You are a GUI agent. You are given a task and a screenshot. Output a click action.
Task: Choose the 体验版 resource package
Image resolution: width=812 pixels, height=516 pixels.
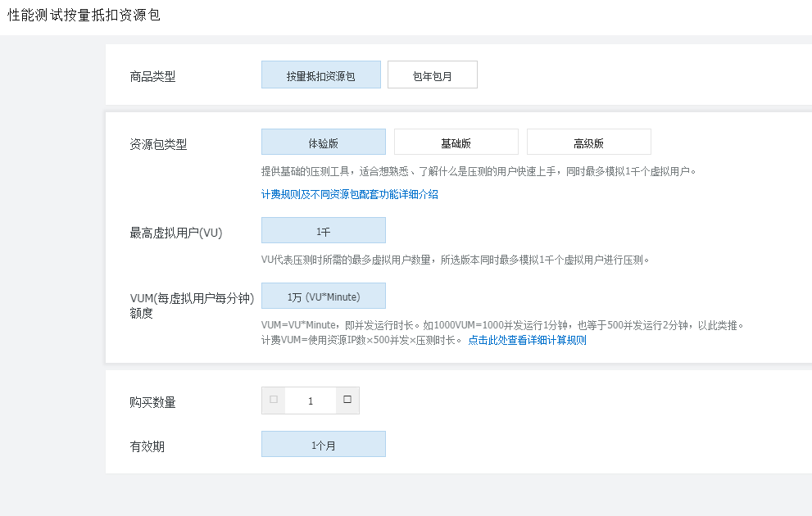coord(323,143)
